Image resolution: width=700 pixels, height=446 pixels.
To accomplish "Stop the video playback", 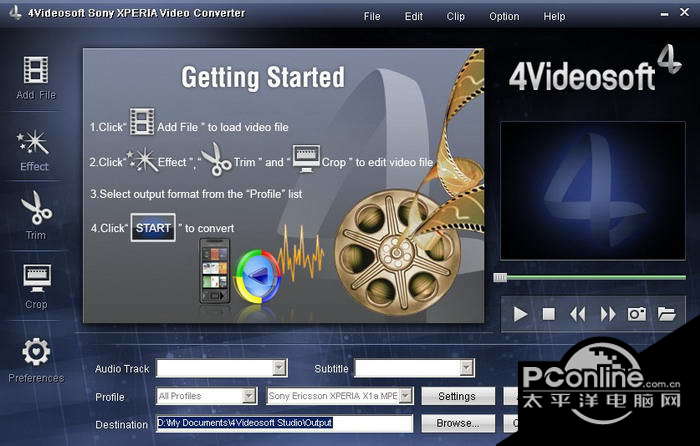I will point(549,314).
